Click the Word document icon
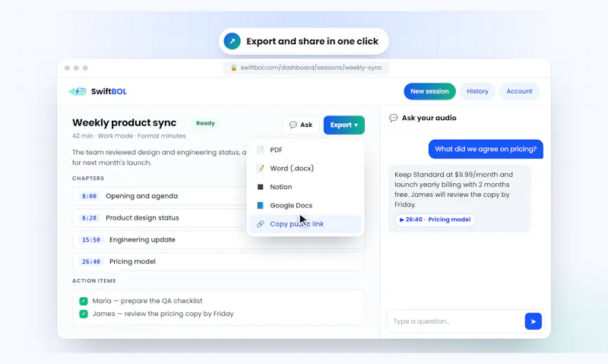The image size is (608, 364). [x=260, y=168]
